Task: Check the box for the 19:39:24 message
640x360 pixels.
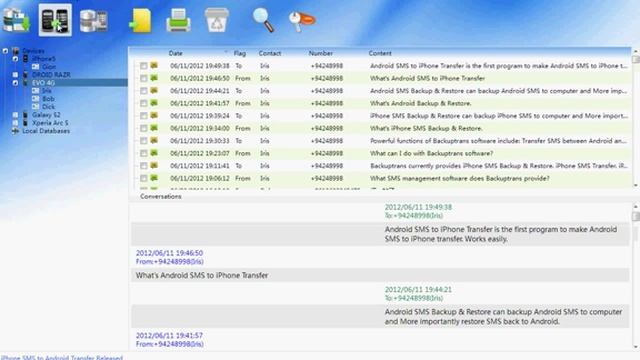Action: point(144,116)
